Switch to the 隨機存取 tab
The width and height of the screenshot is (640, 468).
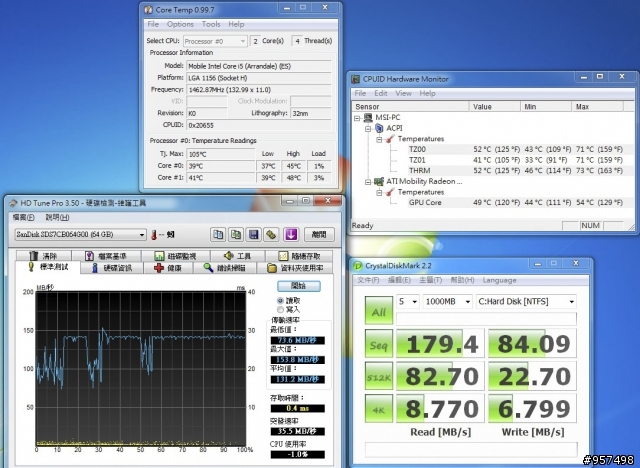click(299, 256)
